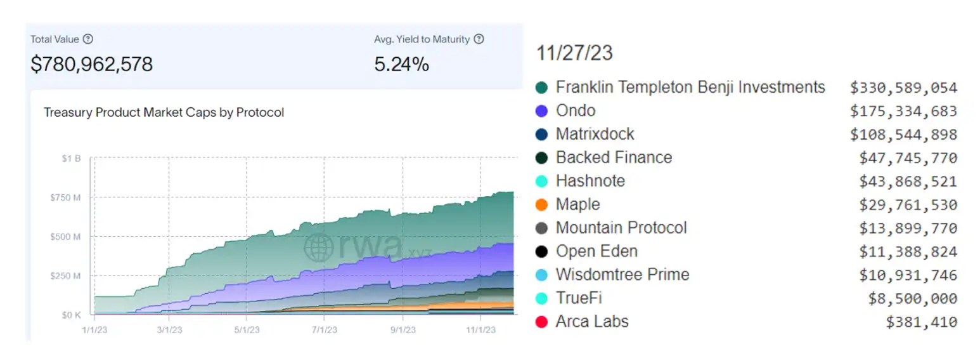Click the Avg. Yield to Maturity help icon

pyautogui.click(x=479, y=39)
